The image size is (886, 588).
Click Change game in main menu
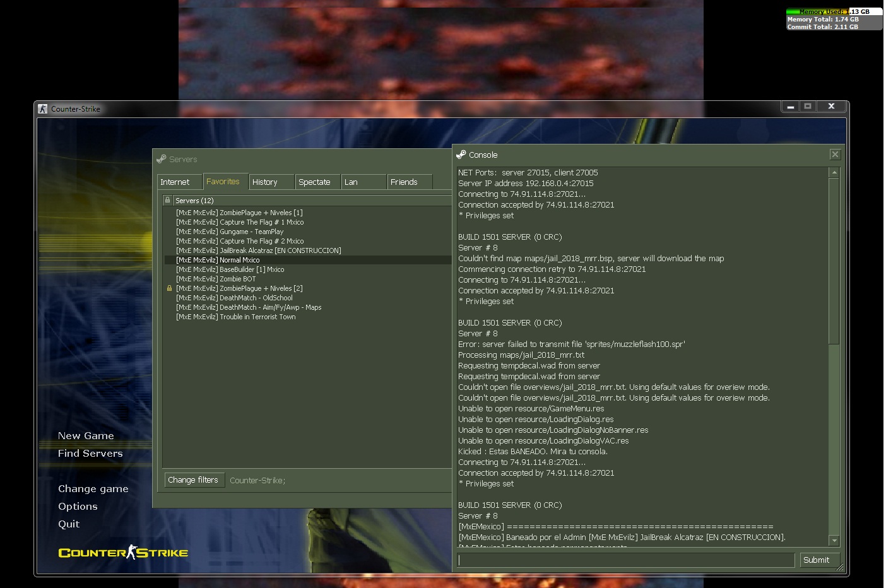click(x=93, y=489)
